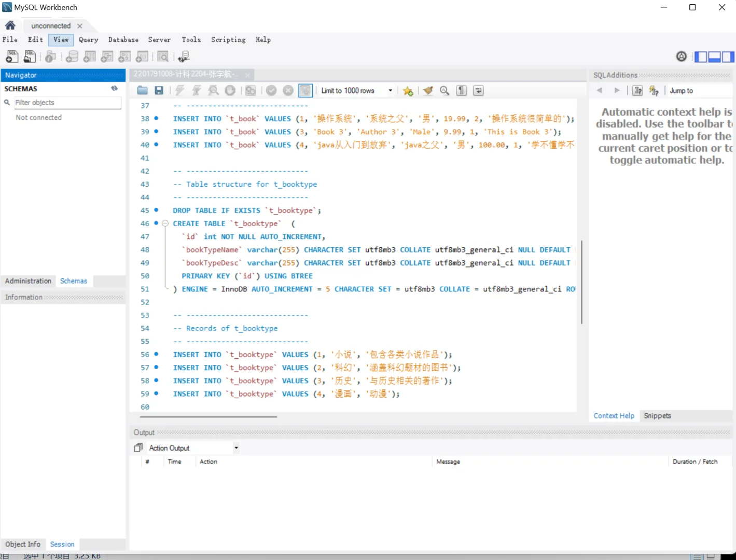Image resolution: width=736 pixels, height=560 pixels.
Task: Execute the script with lightning icon
Action: pyautogui.click(x=179, y=91)
